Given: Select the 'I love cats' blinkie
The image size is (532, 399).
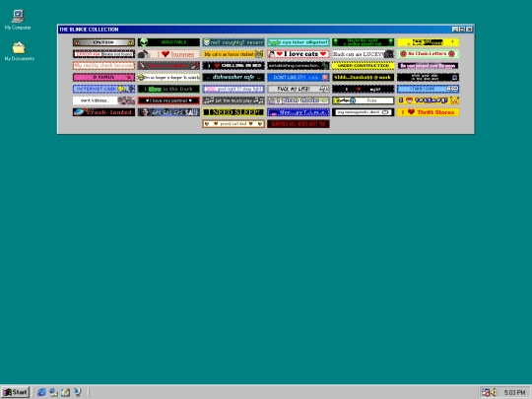Looking at the screenshot, I should tap(299, 54).
